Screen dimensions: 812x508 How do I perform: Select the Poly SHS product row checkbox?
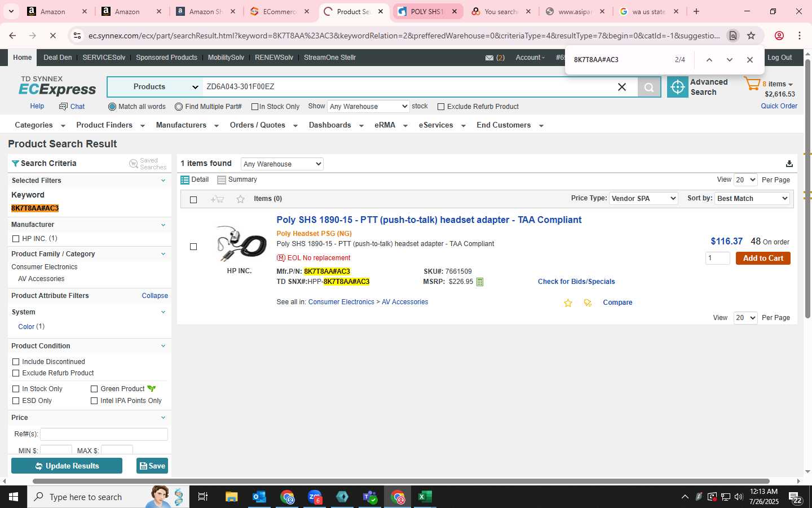[x=193, y=247]
